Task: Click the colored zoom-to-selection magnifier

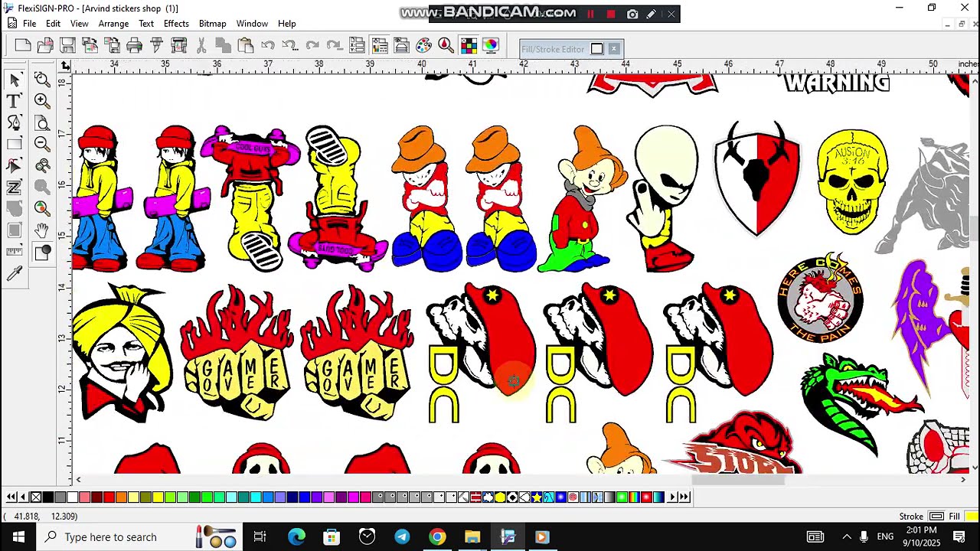Action: point(42,208)
